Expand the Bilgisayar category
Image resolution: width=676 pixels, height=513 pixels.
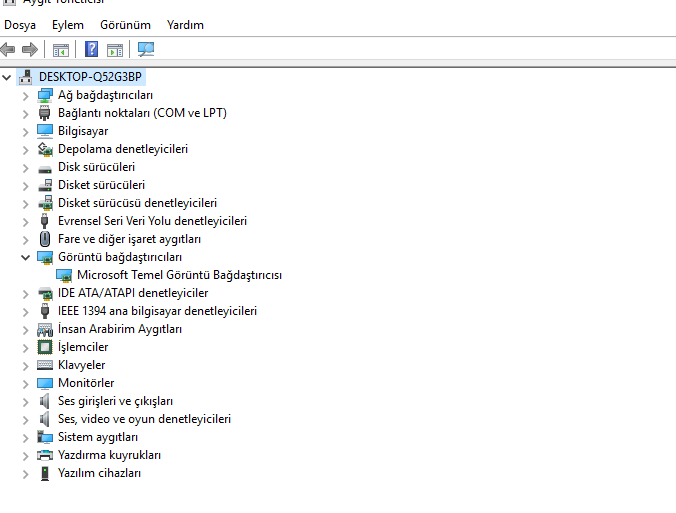(25, 132)
